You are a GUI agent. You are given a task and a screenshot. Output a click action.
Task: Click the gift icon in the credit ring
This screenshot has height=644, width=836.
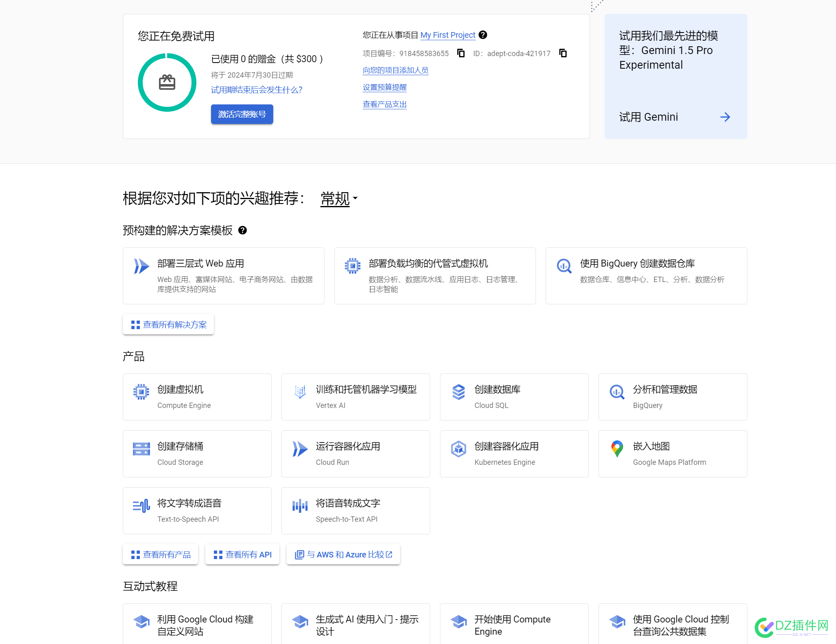(x=167, y=82)
